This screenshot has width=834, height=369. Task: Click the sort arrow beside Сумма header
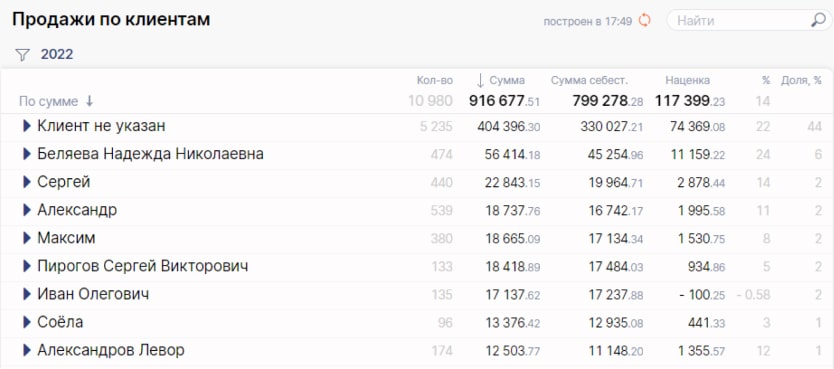click(x=480, y=81)
